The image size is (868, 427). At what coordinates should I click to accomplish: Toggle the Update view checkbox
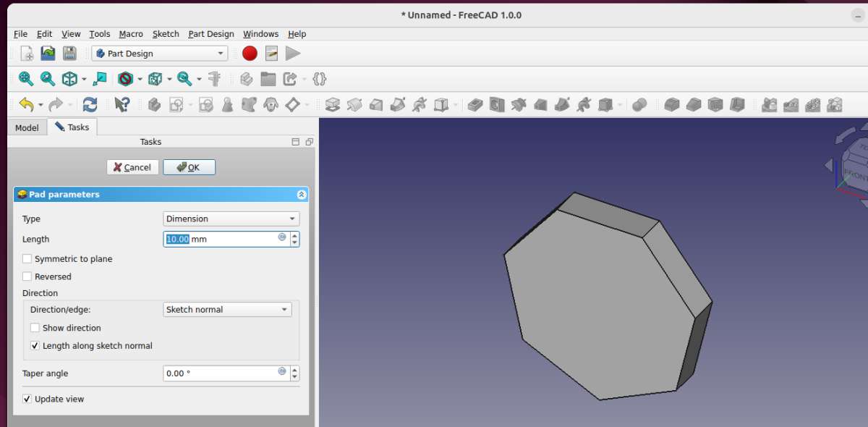pos(27,399)
